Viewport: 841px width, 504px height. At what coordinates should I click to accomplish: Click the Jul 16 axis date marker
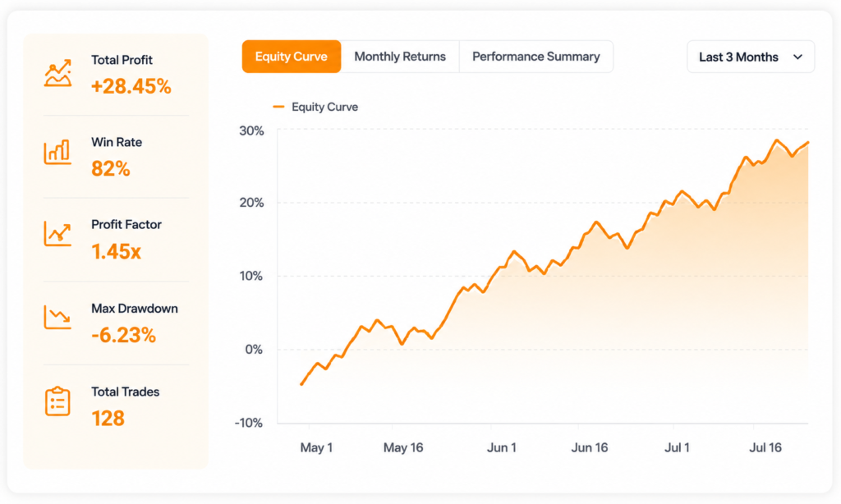(765, 447)
